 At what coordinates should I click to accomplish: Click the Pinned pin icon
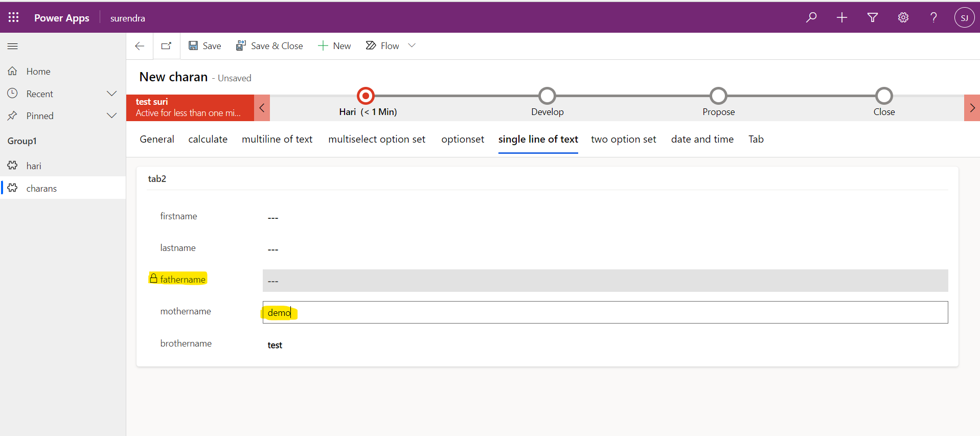pos(13,116)
